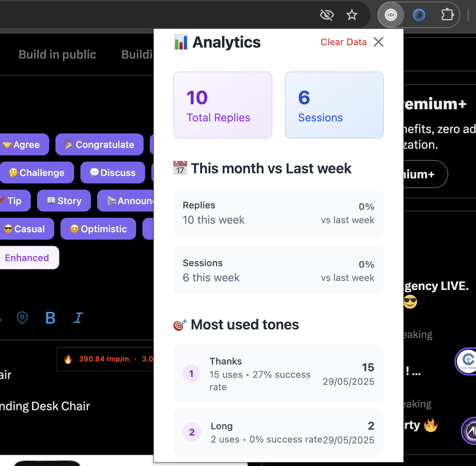Pick the Challenge tone button
This screenshot has width=476, height=466.
(37, 173)
